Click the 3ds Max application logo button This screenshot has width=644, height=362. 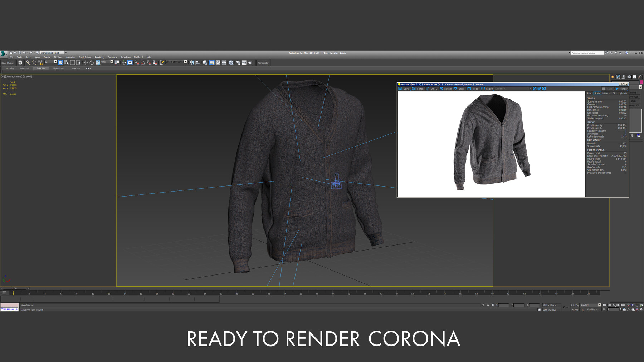3,54
